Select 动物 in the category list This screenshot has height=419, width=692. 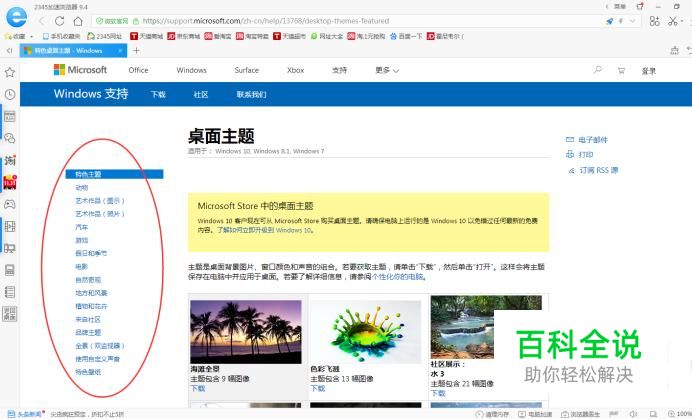tap(82, 188)
